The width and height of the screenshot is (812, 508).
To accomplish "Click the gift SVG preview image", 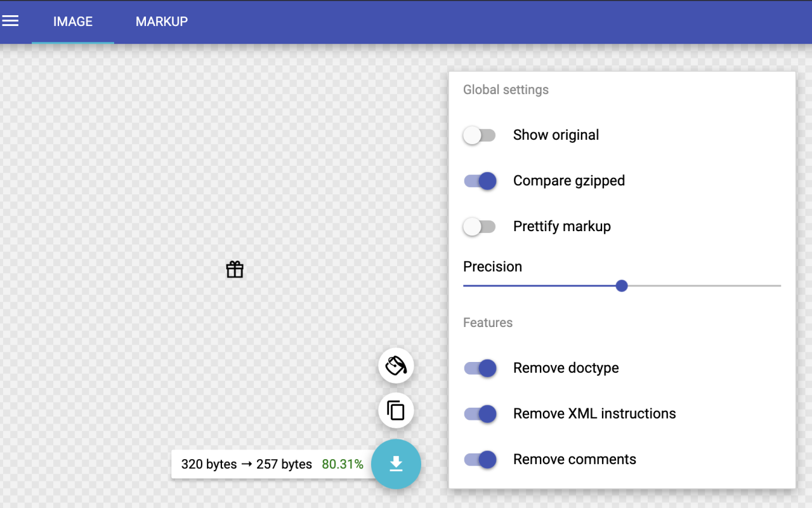I will tap(235, 270).
